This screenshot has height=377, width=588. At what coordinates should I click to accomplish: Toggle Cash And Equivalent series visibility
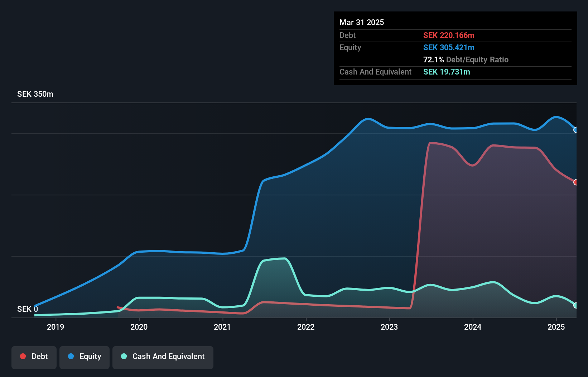click(x=163, y=357)
